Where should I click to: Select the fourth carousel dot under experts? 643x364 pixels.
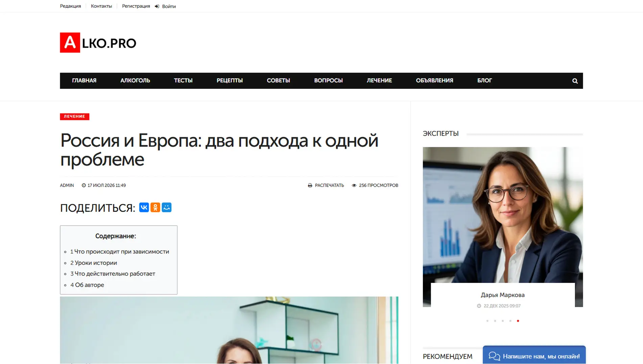510,321
